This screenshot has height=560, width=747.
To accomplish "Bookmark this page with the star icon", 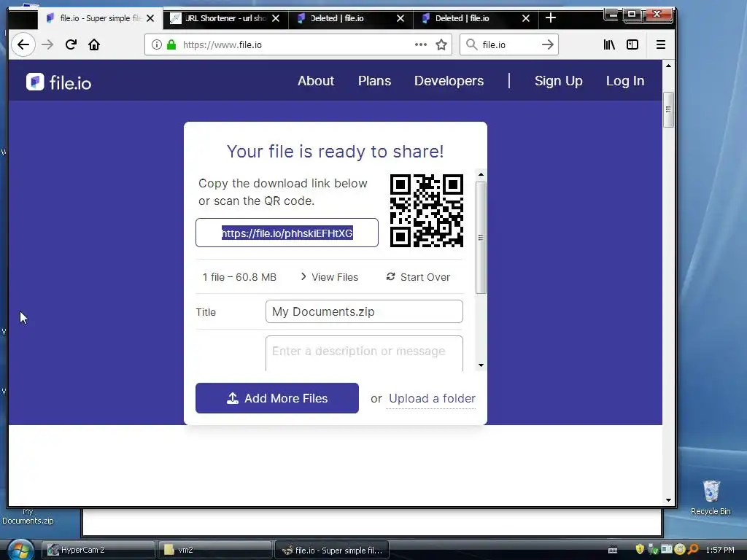I will 441,44.
